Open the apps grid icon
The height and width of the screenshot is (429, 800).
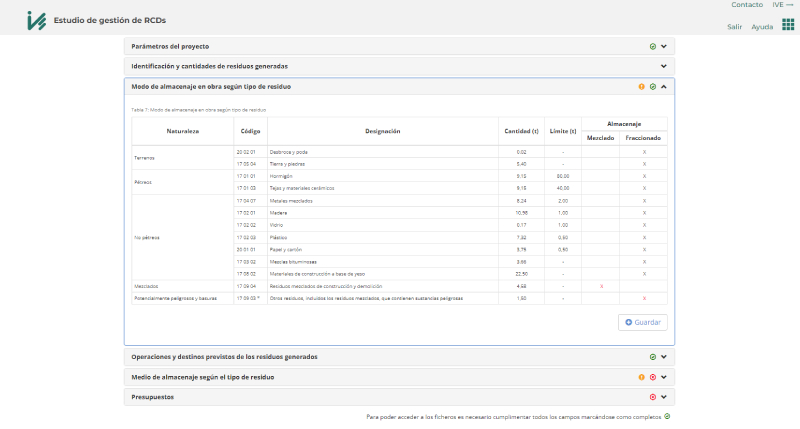[x=788, y=24]
